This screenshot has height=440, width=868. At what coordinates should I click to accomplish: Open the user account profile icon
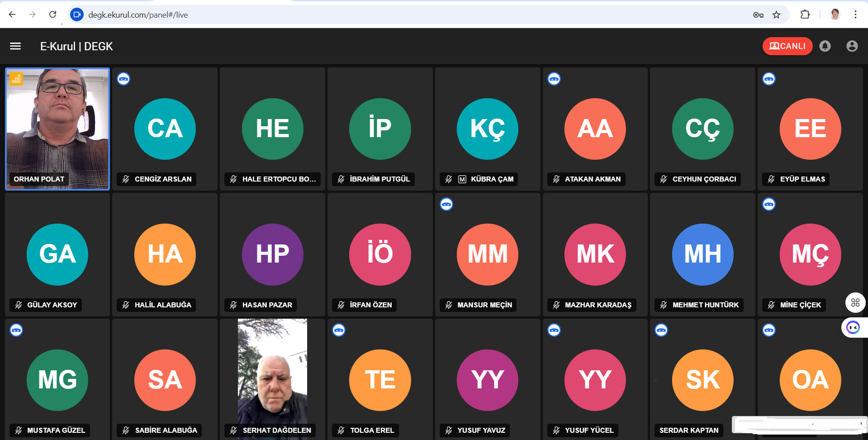(852, 46)
